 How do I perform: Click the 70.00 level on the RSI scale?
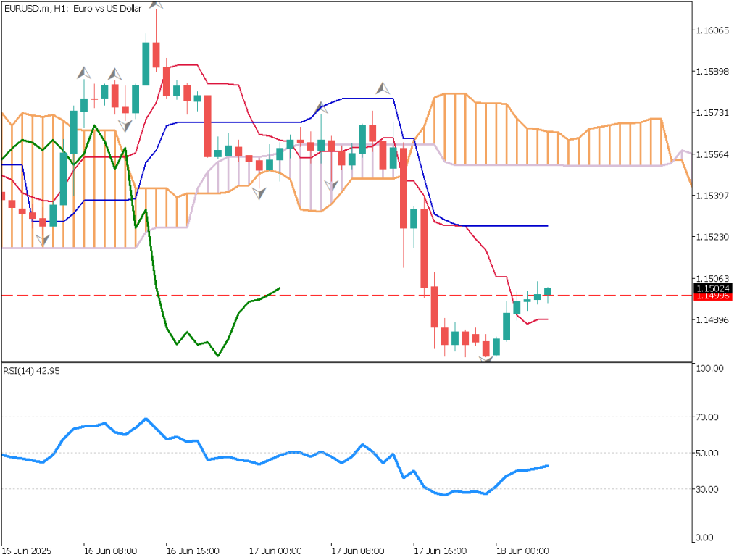[x=709, y=417]
